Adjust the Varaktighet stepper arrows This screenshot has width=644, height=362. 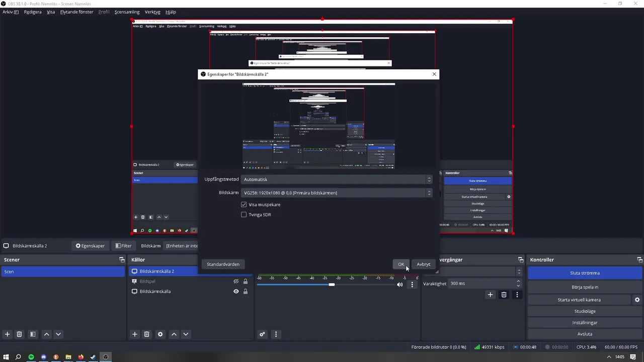[518, 284]
